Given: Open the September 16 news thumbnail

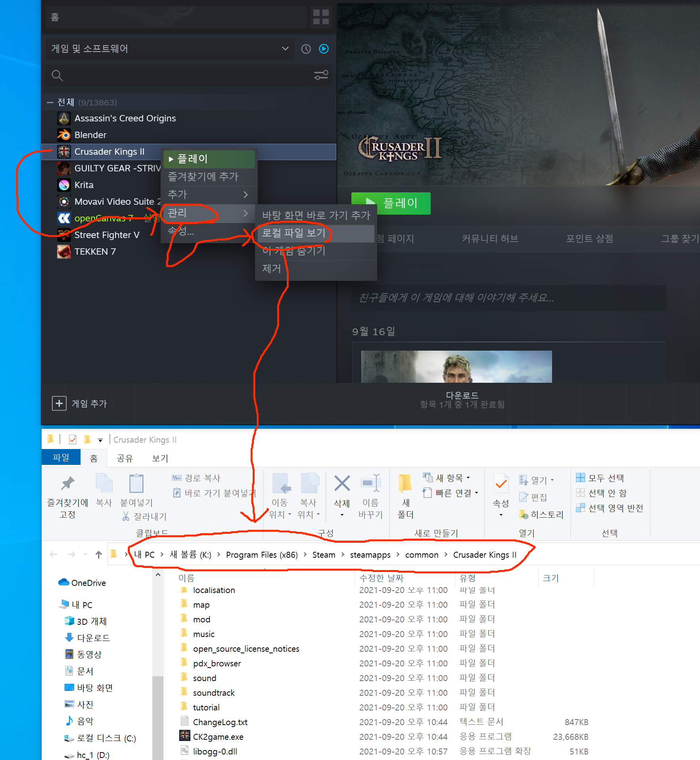Looking at the screenshot, I should [456, 367].
